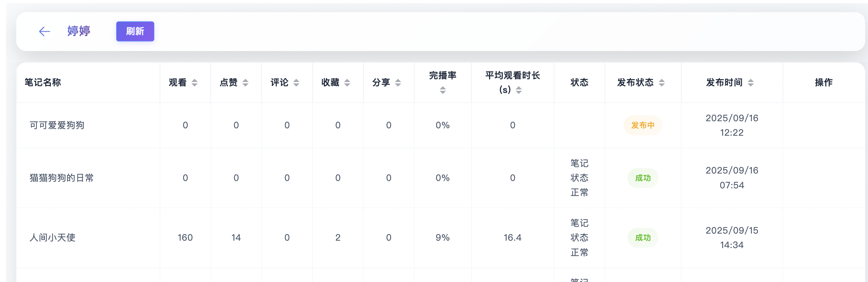Select the 可可爱爱狗狗 note name
The width and height of the screenshot is (868, 282).
click(57, 125)
